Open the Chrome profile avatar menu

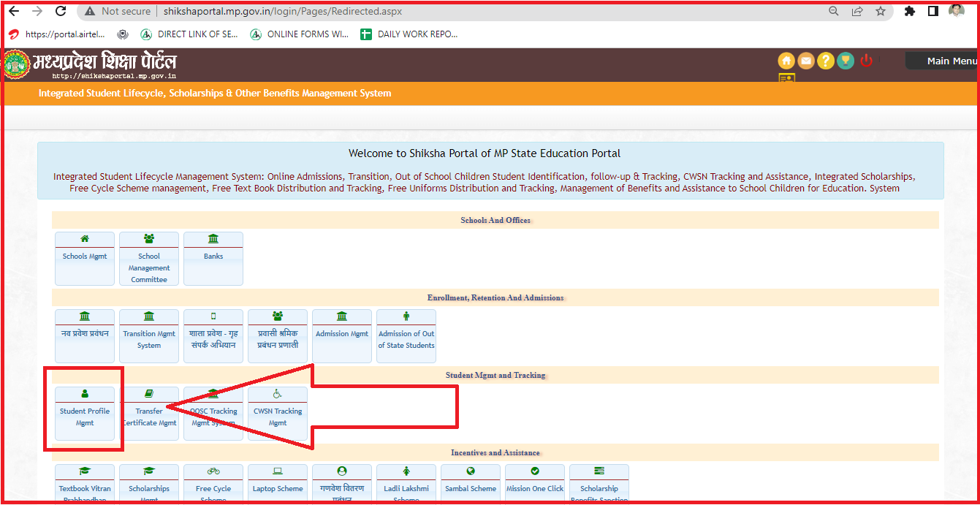click(957, 12)
